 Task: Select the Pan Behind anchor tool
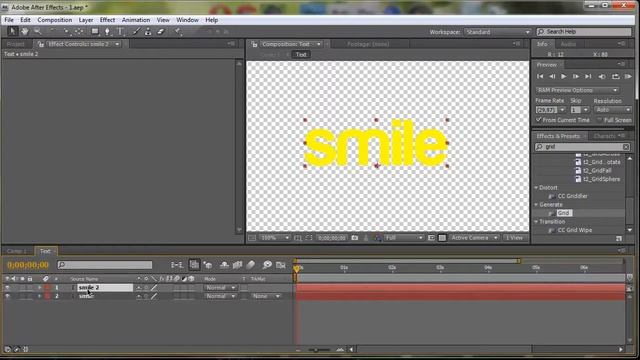(79, 31)
